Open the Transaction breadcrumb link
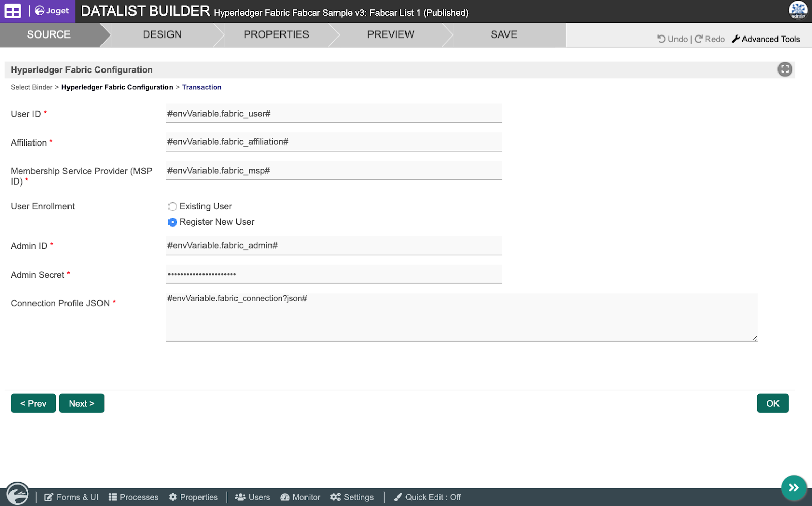Screen dimensions: 812x506 201,87
